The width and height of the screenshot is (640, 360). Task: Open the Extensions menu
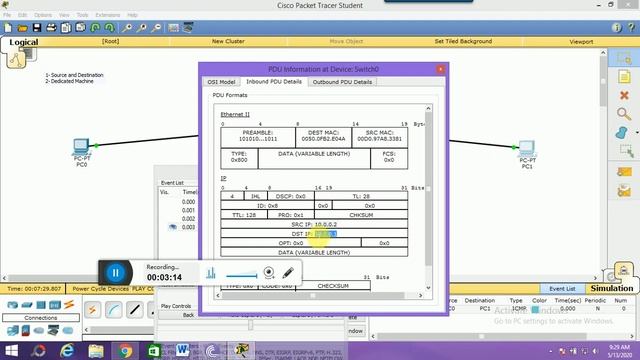point(108,15)
